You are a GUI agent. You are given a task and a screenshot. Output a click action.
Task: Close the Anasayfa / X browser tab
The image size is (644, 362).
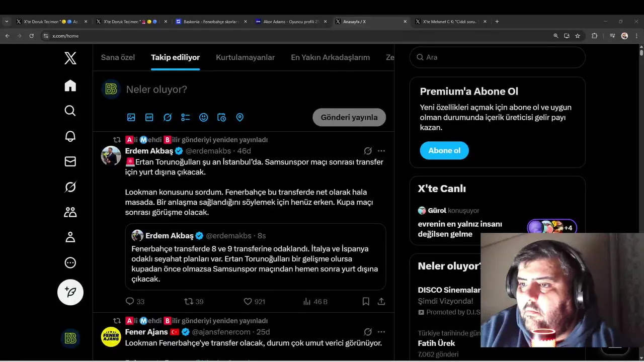[x=405, y=22]
